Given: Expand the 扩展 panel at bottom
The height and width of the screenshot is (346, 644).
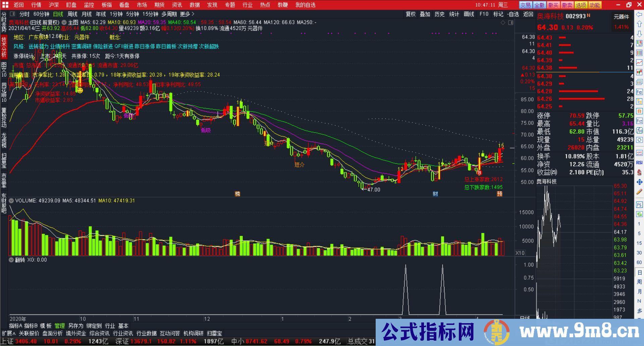Looking at the screenshot, I should pos(9,333).
